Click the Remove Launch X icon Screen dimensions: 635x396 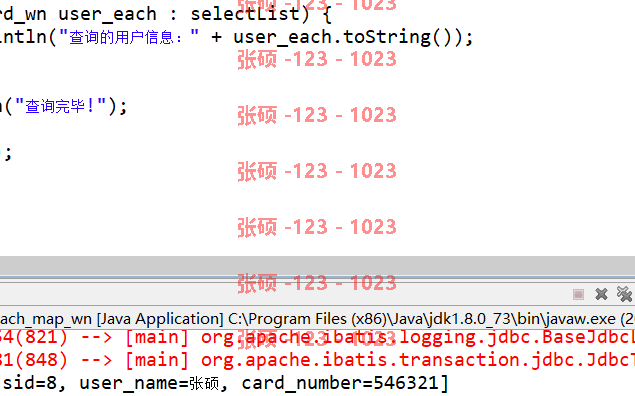click(601, 294)
